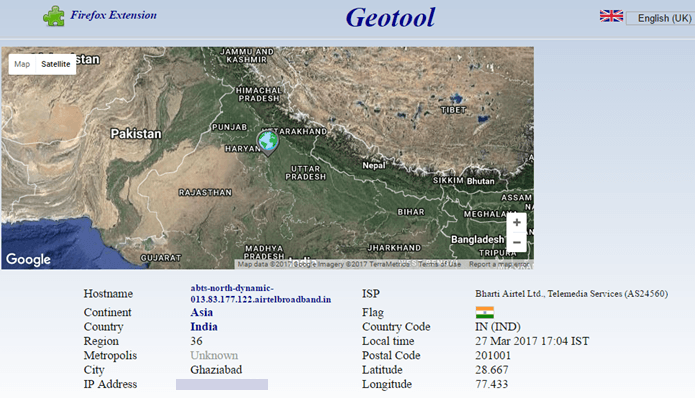Click Report a map error link

[499, 264]
